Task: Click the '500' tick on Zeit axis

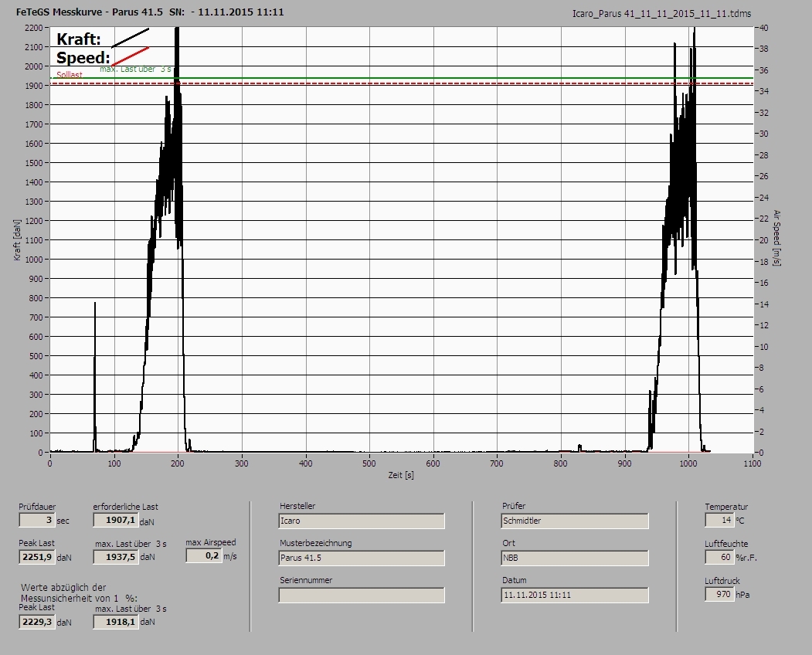Action: tap(369, 463)
